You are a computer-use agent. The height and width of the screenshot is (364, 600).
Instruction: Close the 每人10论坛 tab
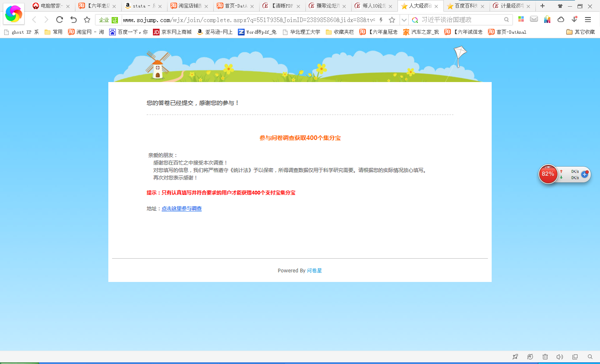click(390, 6)
